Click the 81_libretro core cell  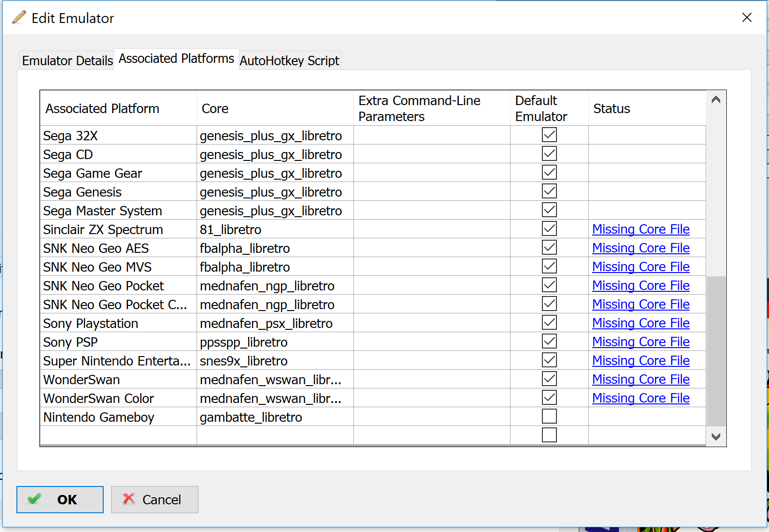click(275, 229)
